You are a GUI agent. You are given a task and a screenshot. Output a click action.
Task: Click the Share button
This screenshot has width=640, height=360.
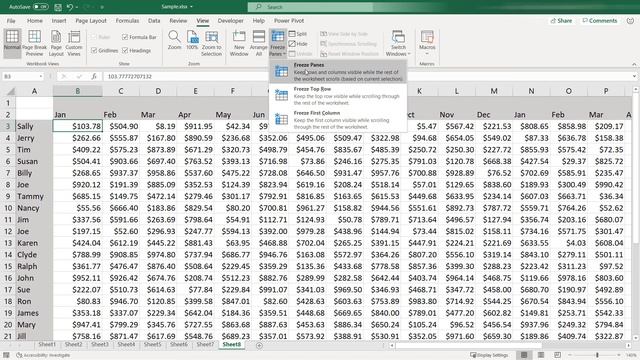click(x=561, y=20)
